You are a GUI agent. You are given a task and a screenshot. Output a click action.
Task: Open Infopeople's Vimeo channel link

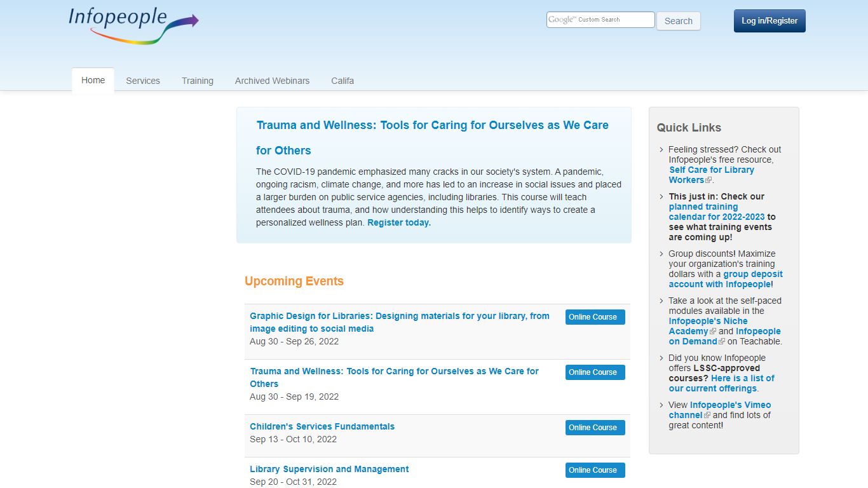pyautogui.click(x=719, y=410)
